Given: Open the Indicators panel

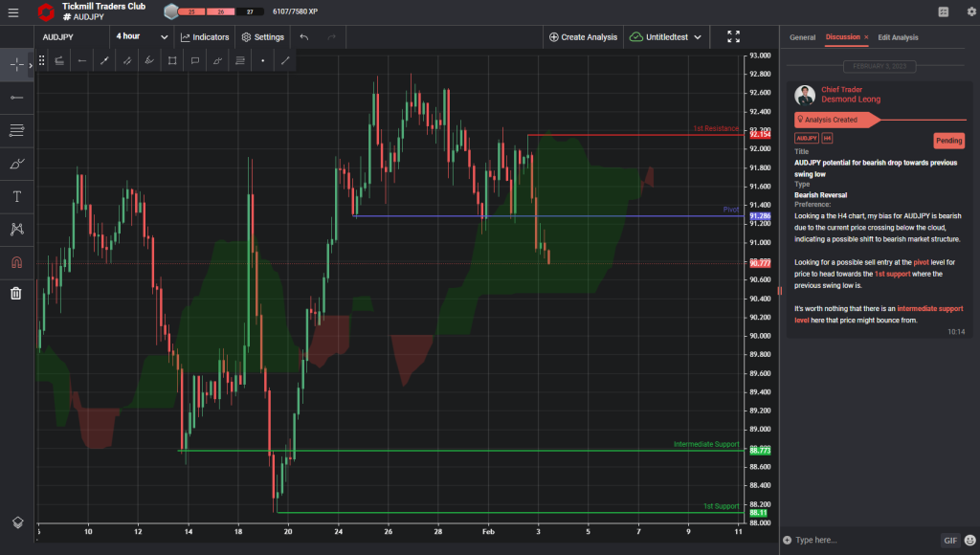Looking at the screenshot, I should coord(204,36).
